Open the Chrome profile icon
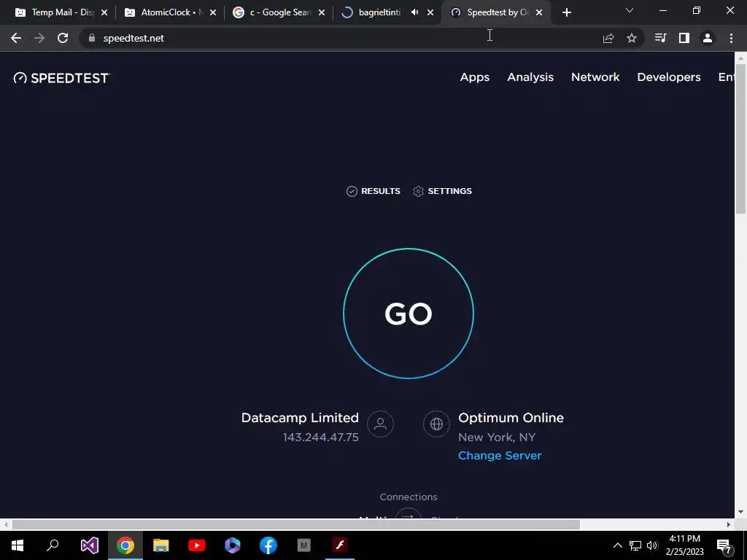Image resolution: width=747 pixels, height=560 pixels. click(x=708, y=38)
